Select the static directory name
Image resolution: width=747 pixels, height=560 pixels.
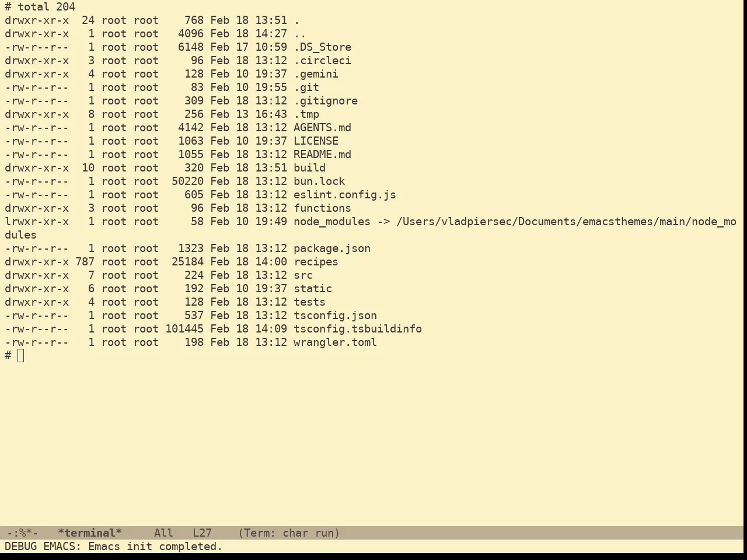(313, 289)
